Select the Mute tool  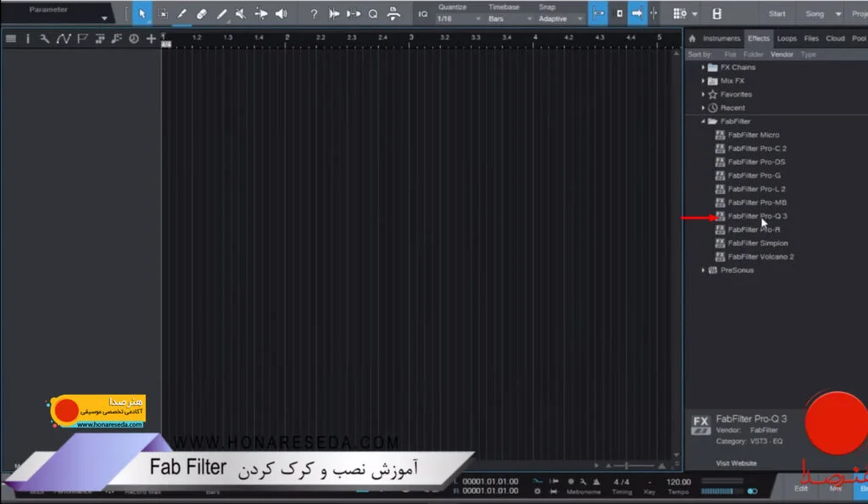pos(241,14)
